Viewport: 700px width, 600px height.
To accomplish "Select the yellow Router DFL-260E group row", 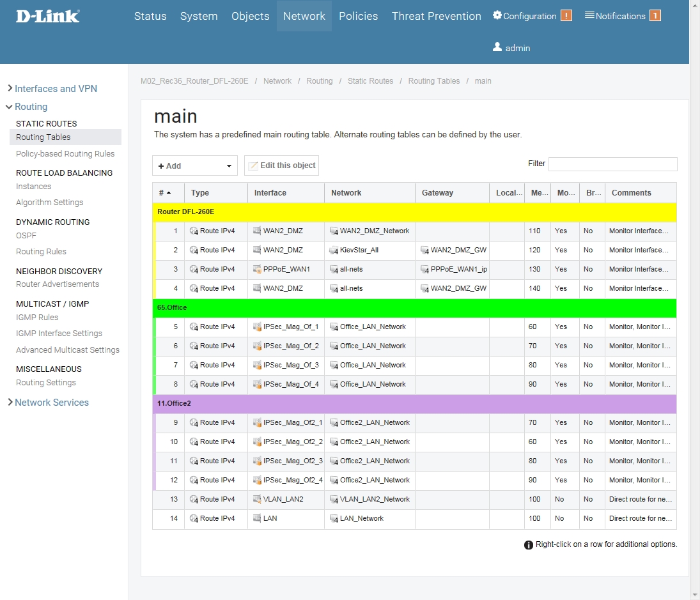I will pos(414,212).
